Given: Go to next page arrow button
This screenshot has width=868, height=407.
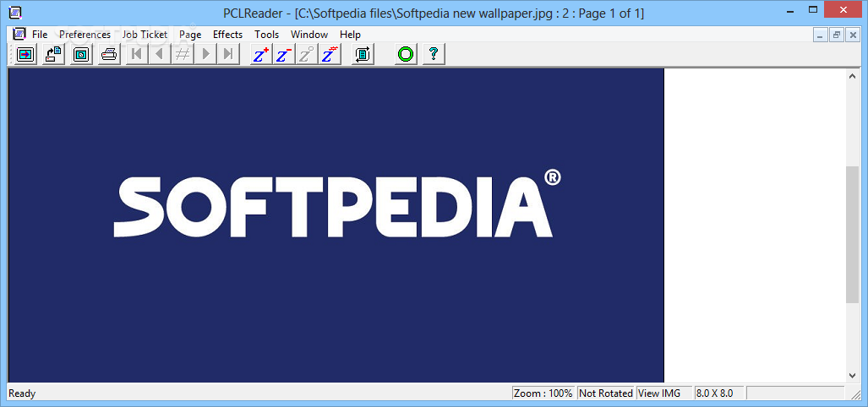Looking at the screenshot, I should coord(205,54).
